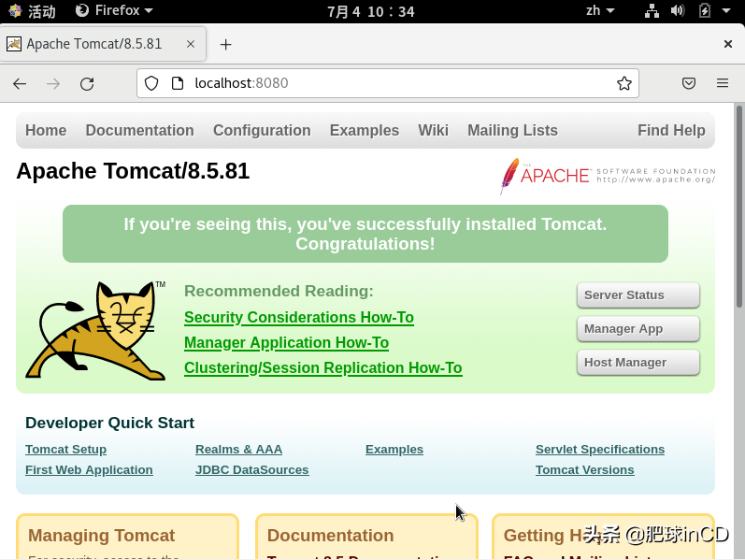Image resolution: width=745 pixels, height=560 pixels.
Task: Follow the First Web Application link
Action: pyautogui.click(x=89, y=469)
